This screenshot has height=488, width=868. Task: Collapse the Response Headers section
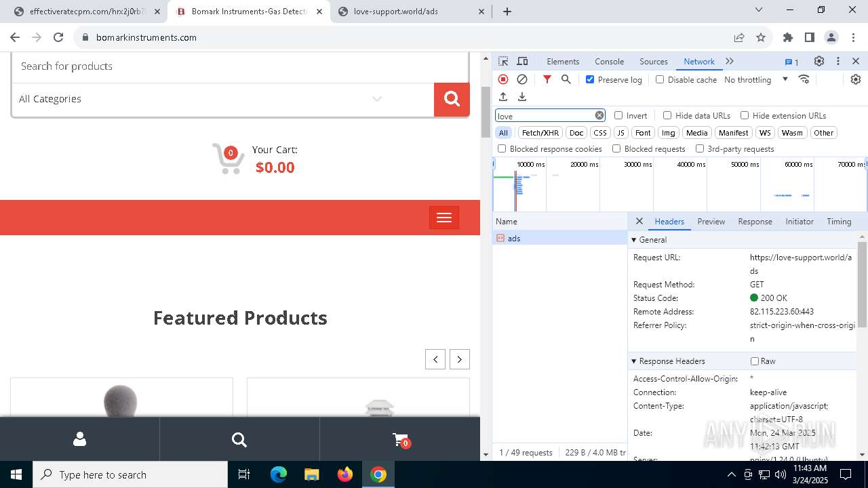pyautogui.click(x=634, y=361)
